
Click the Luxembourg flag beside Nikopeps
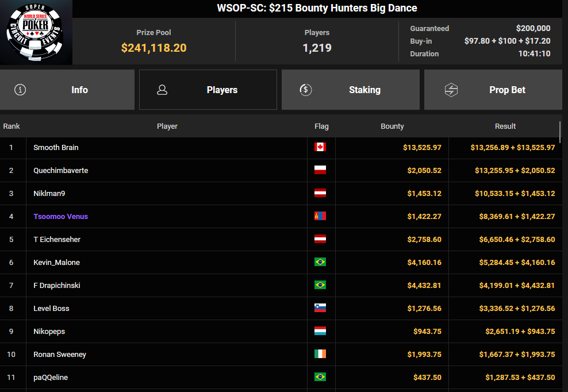tap(320, 331)
